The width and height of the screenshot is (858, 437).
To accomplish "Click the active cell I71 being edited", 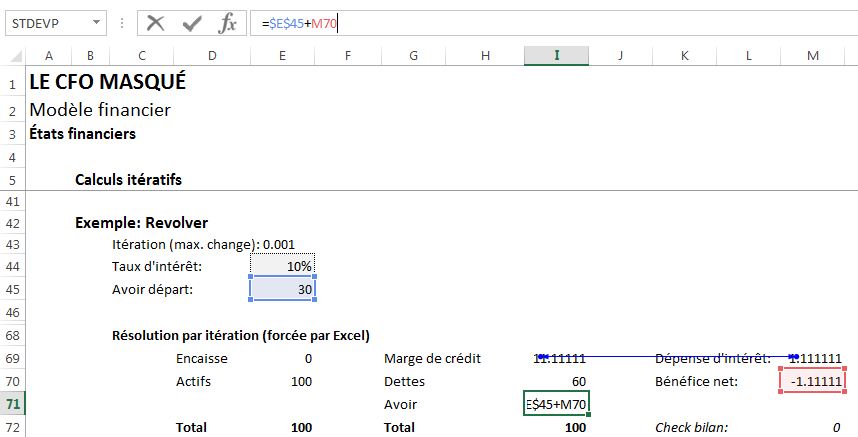I will click(x=556, y=404).
